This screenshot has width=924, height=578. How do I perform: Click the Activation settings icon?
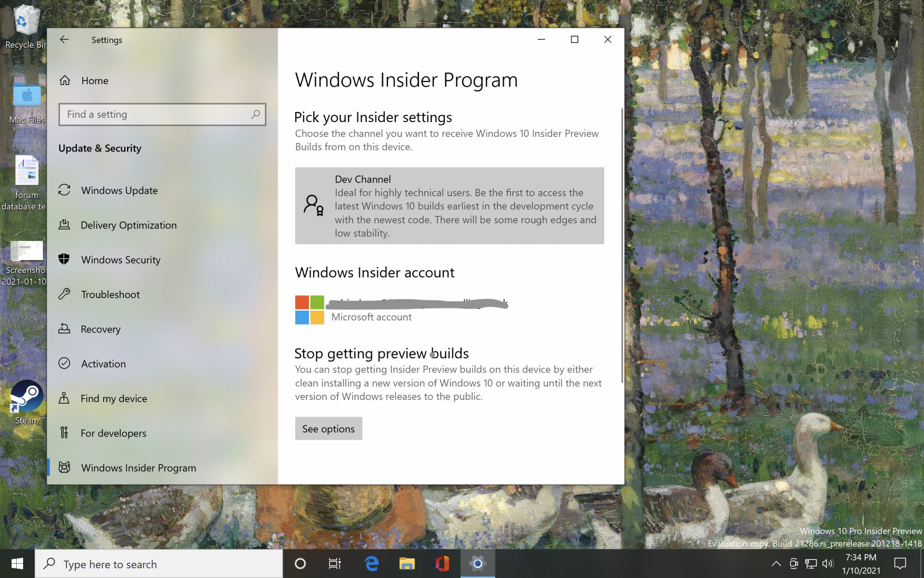[64, 363]
